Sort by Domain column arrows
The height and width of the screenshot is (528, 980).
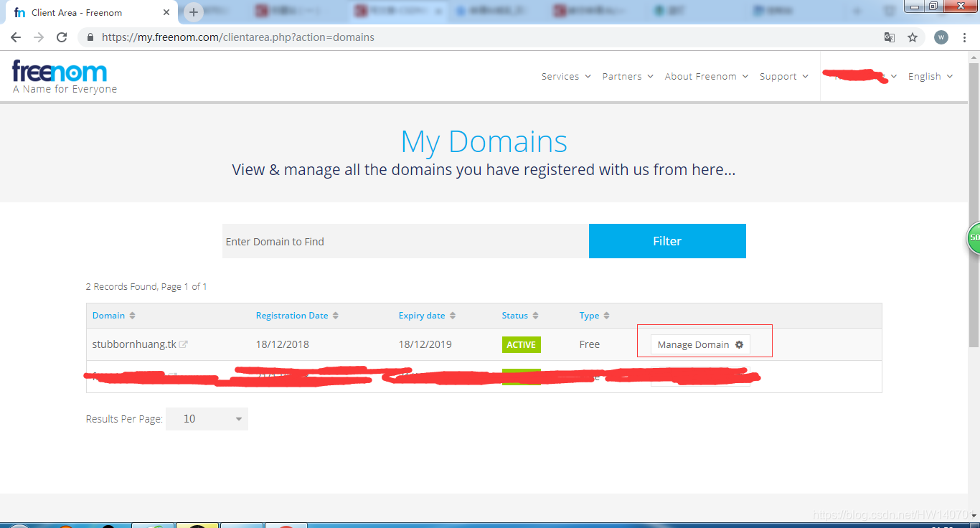(x=132, y=316)
